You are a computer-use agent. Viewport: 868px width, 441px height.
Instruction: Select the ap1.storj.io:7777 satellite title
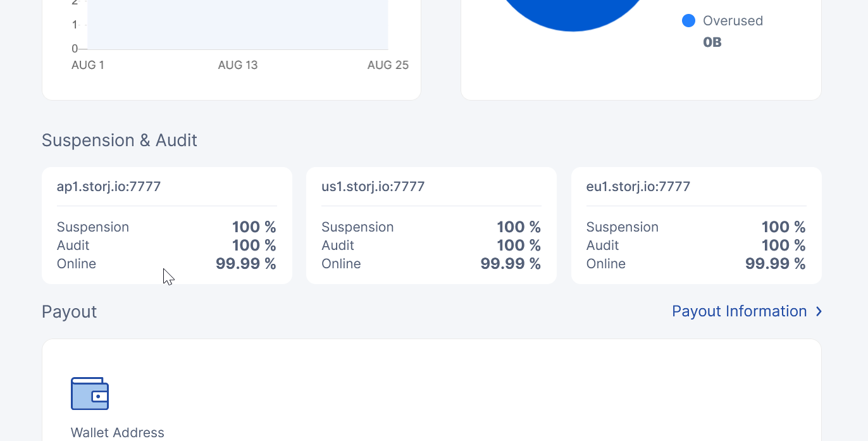(x=109, y=187)
